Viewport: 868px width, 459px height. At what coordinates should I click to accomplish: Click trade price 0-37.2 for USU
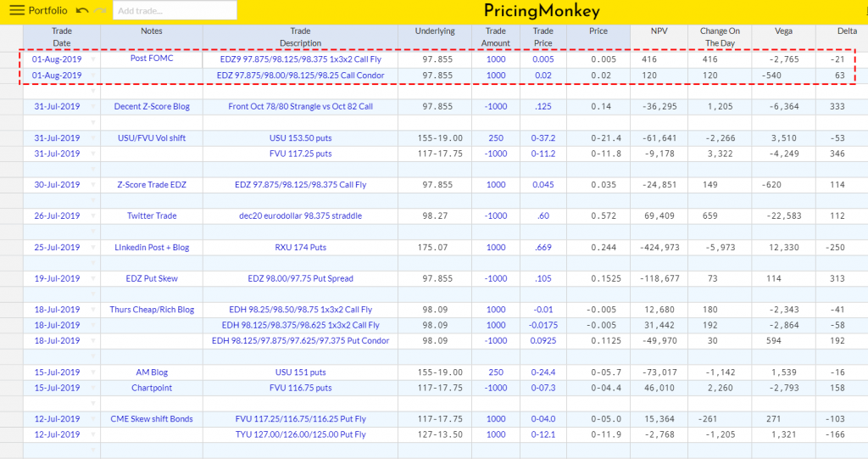pyautogui.click(x=543, y=138)
